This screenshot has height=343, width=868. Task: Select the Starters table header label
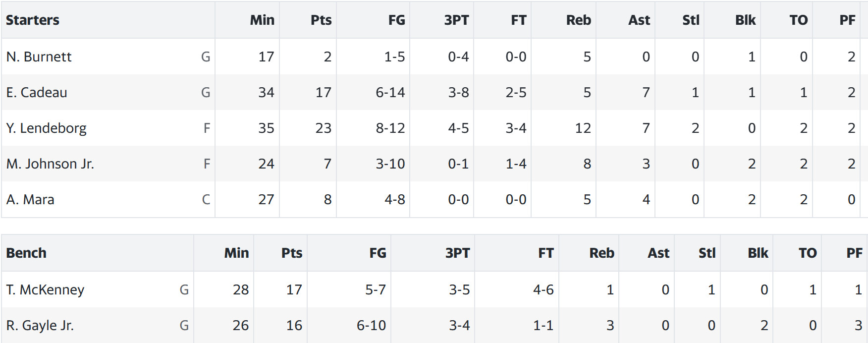(x=33, y=20)
